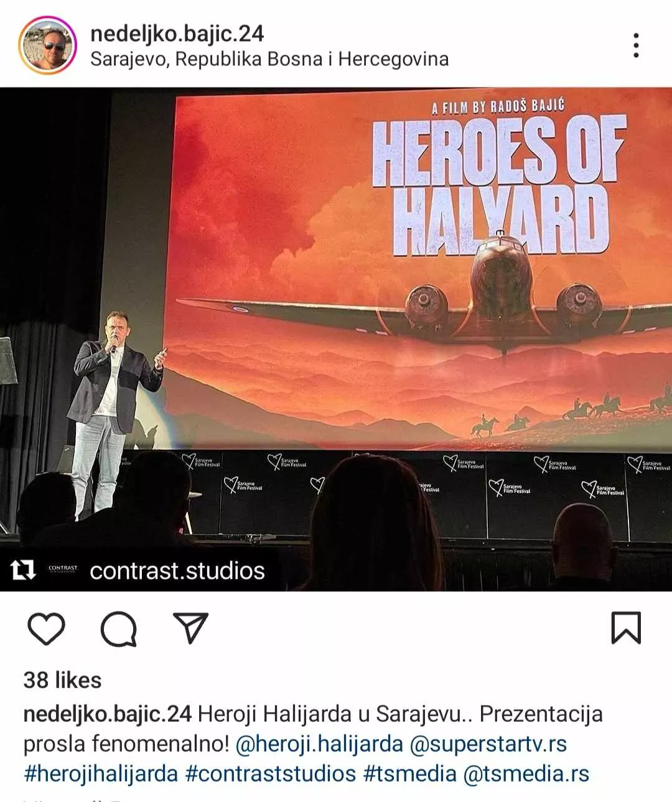Open @superstartv.rs mention

pyautogui.click(x=488, y=744)
